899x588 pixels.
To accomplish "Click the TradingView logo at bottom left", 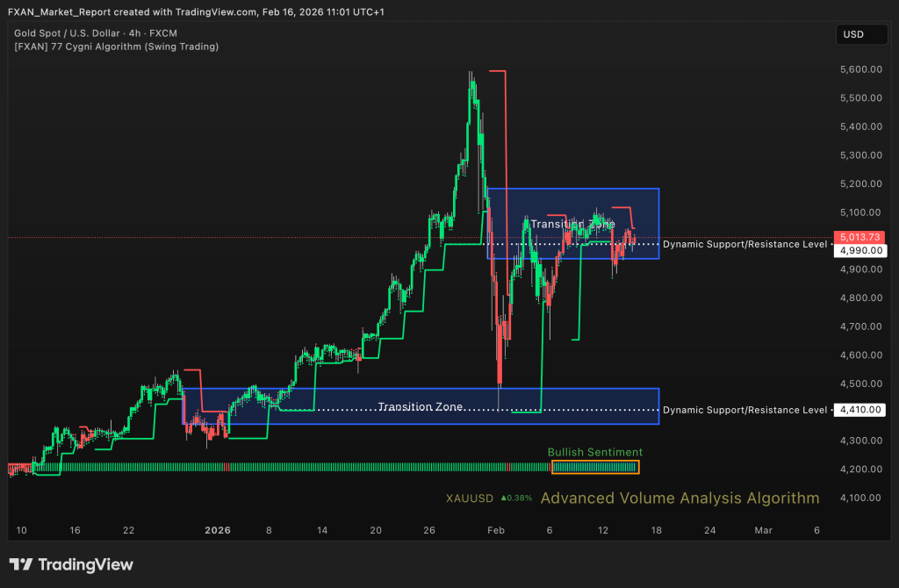I will [x=71, y=564].
